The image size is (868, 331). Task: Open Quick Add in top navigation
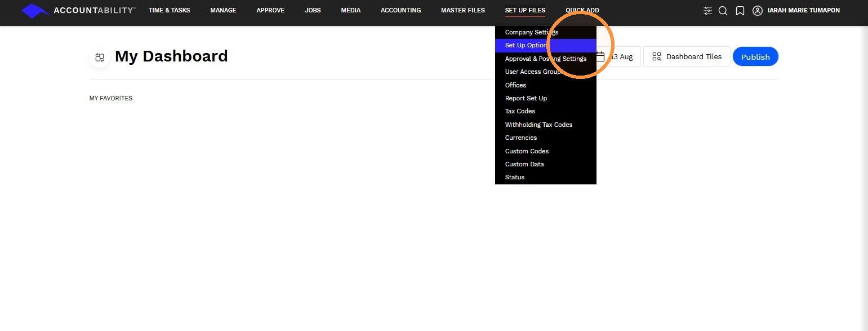click(582, 10)
